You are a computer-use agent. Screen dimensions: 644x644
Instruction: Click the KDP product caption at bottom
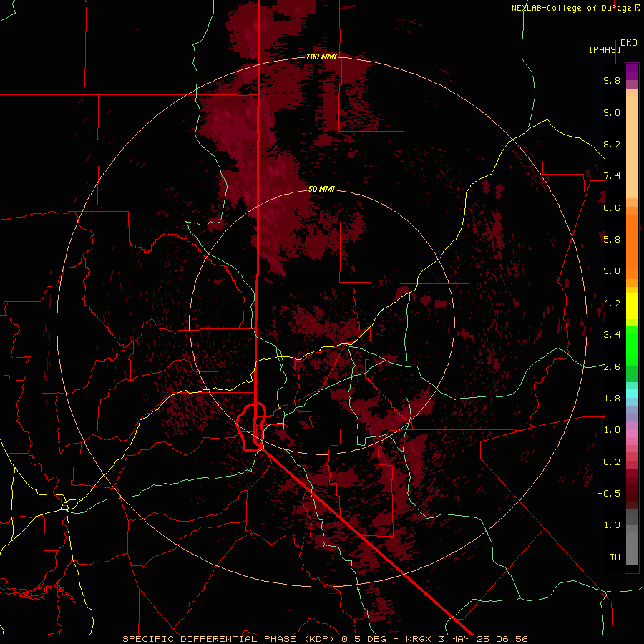click(325, 639)
